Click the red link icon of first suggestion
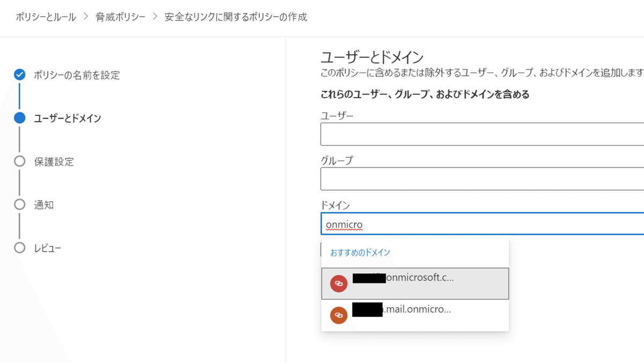Image resolution: width=644 pixels, height=363 pixels. [x=339, y=284]
